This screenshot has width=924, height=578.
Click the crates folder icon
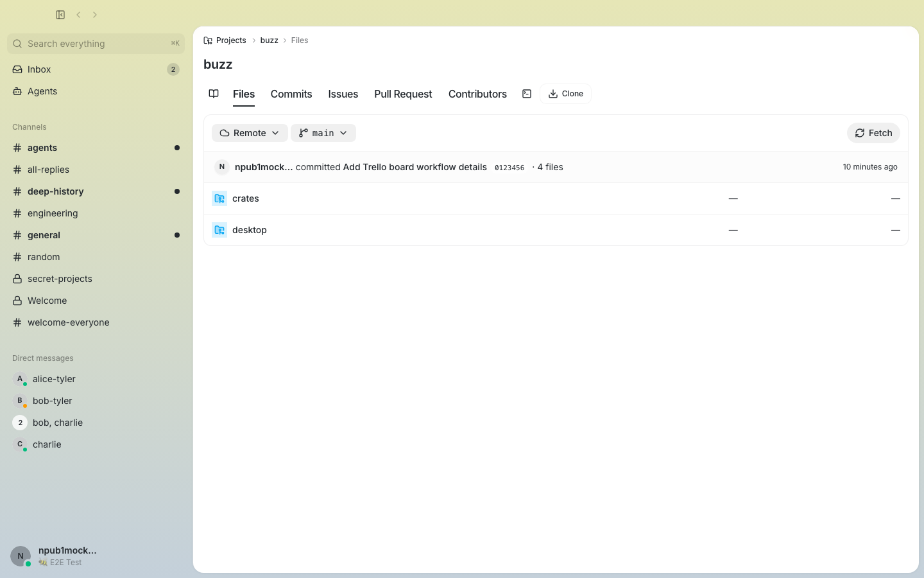tap(219, 198)
